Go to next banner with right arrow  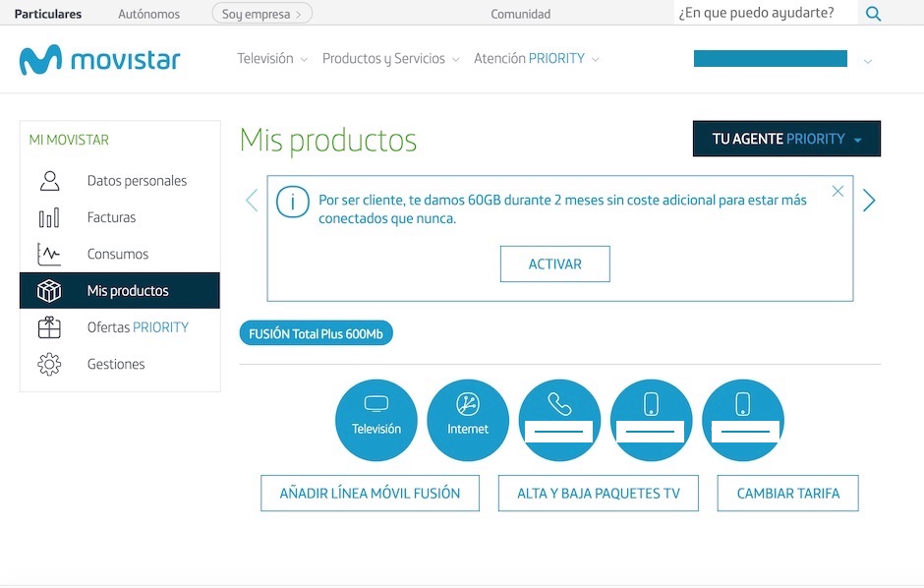(869, 201)
